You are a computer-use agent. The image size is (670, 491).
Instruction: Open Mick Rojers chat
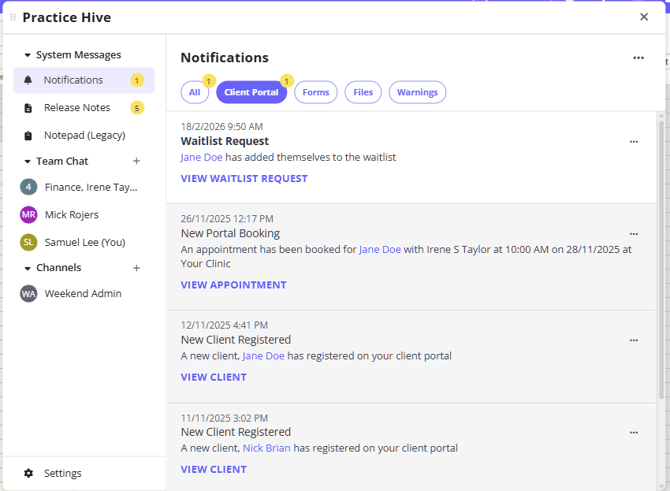pyautogui.click(x=71, y=215)
